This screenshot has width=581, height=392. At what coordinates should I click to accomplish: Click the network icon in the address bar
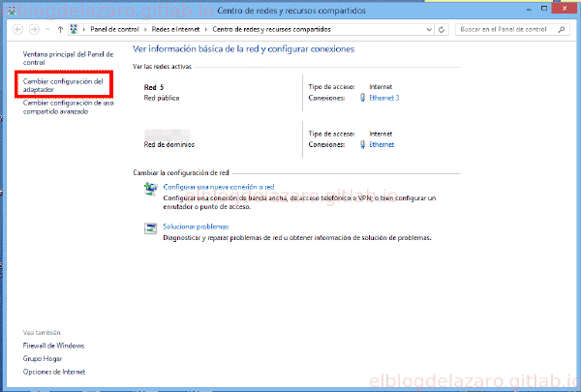(74, 29)
